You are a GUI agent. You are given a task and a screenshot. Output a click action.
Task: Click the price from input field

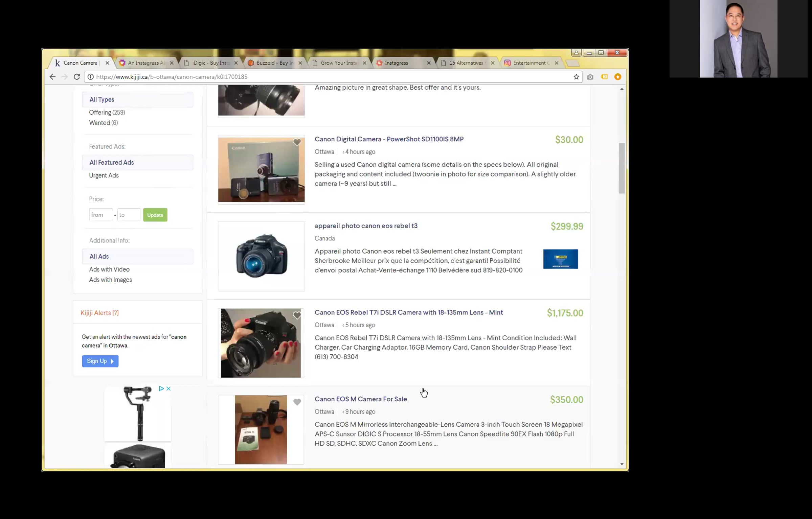pyautogui.click(x=101, y=215)
